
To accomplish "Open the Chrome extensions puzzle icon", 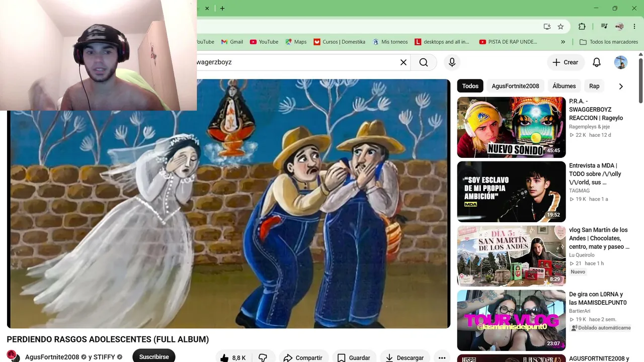I will point(582,27).
